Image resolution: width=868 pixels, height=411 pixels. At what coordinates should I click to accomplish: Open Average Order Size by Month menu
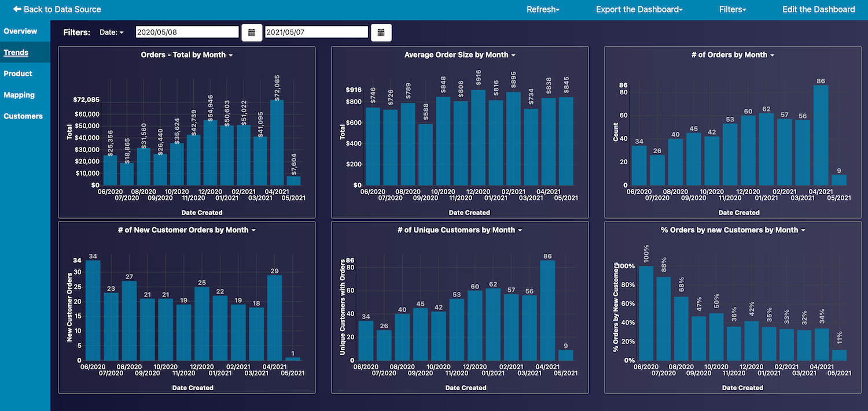[x=459, y=55]
